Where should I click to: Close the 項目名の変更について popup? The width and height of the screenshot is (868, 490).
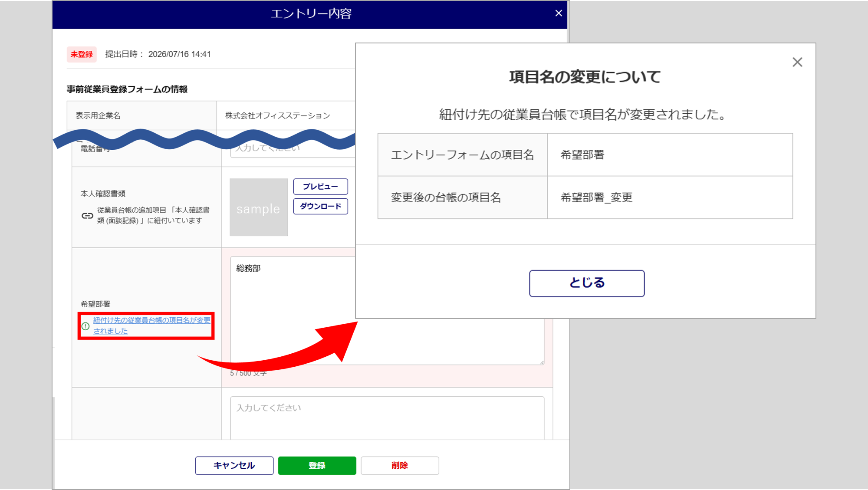(x=797, y=62)
